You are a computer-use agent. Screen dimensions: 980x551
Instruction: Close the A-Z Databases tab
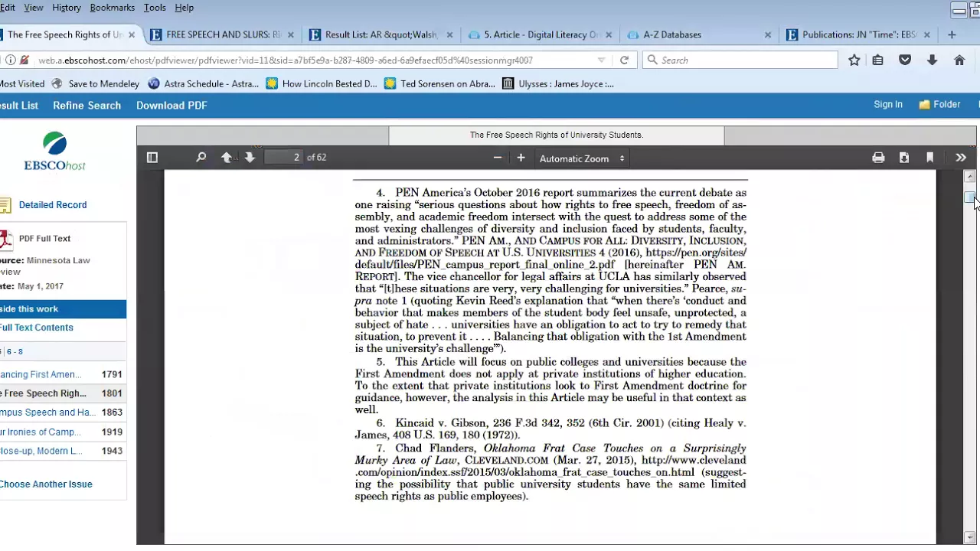point(768,34)
